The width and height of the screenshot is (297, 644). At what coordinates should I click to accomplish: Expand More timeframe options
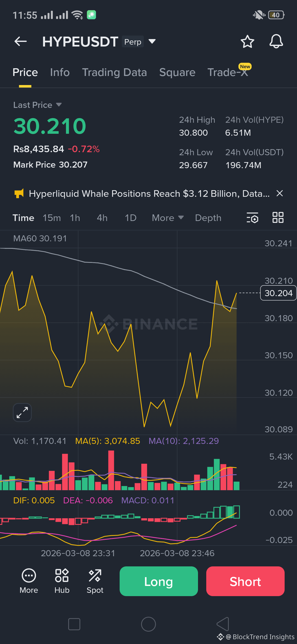168,218
